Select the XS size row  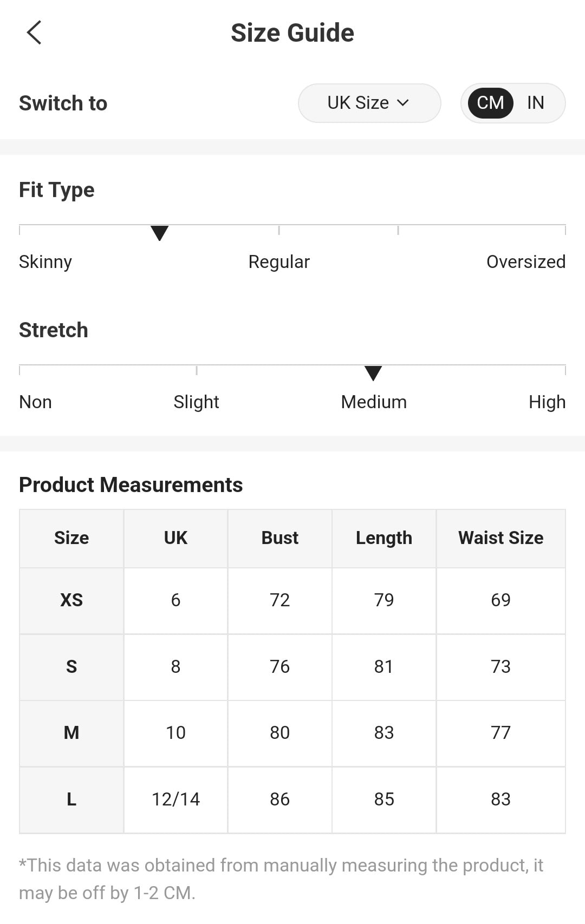292,600
